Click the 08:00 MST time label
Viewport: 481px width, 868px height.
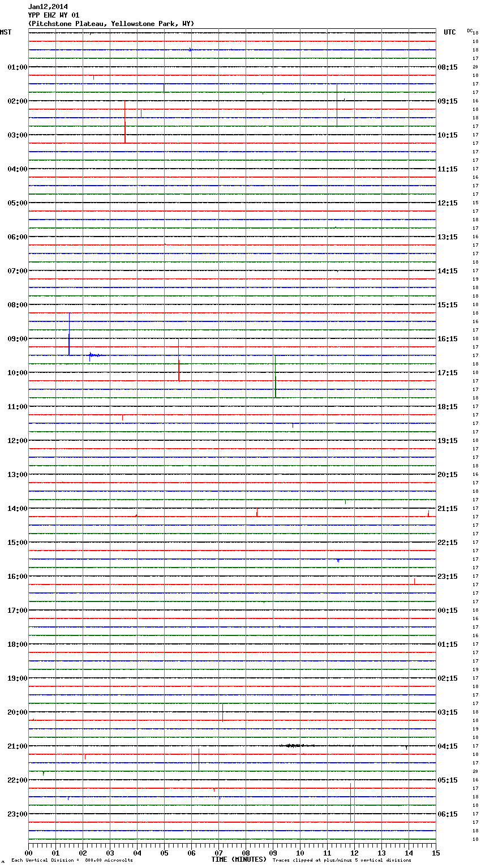(x=17, y=305)
